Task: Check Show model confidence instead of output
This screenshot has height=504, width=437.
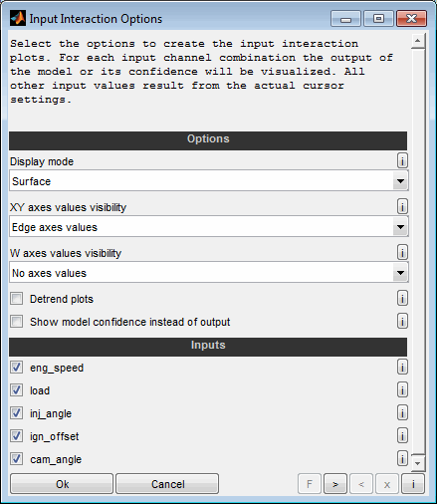Action: coord(16,322)
